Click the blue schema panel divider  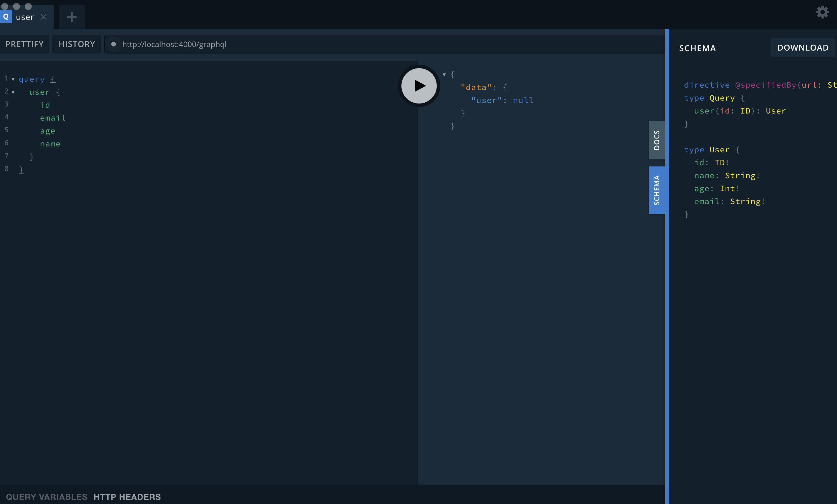(667, 266)
